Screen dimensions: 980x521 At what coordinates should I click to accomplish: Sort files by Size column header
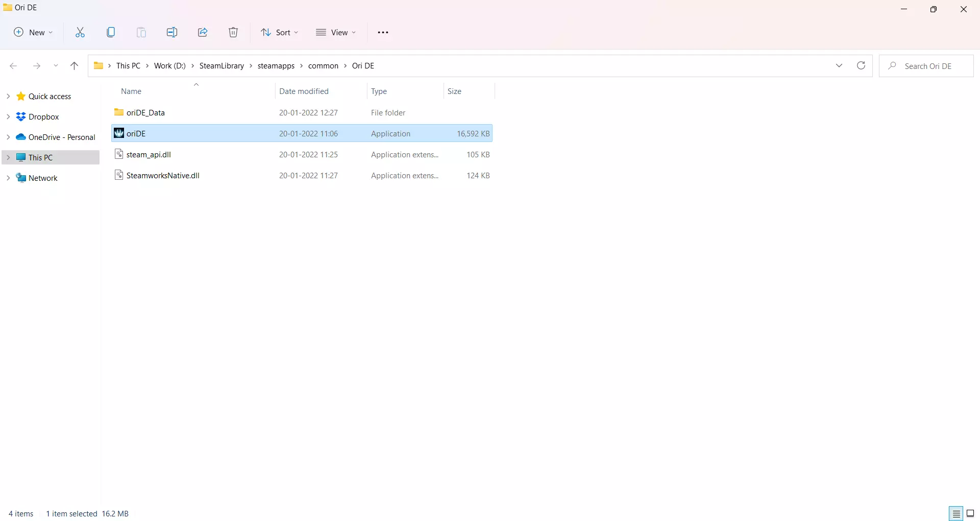point(454,91)
